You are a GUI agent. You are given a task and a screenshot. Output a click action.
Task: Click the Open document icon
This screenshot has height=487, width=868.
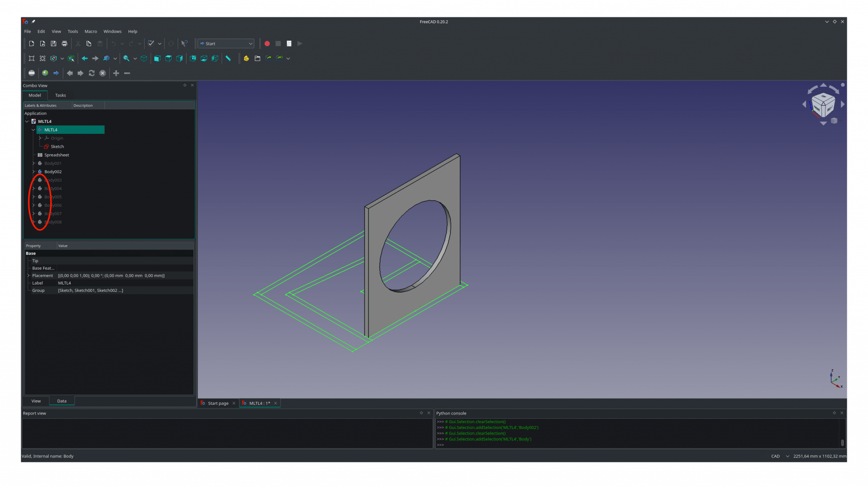point(42,44)
